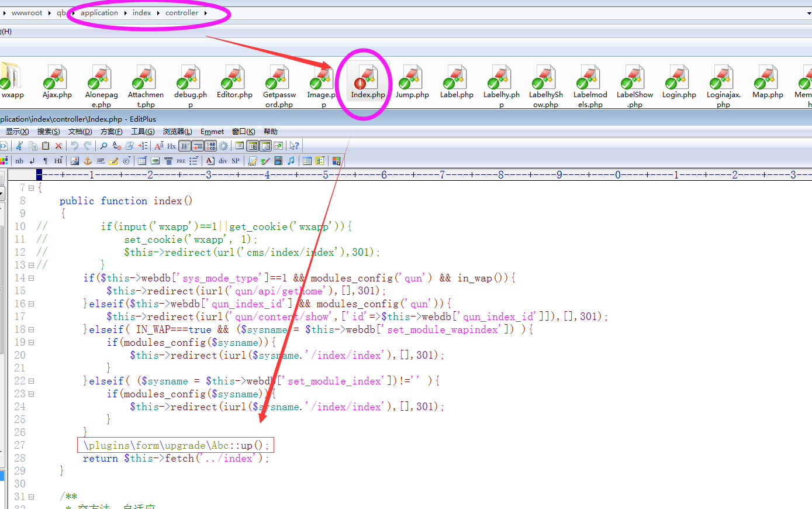The height and width of the screenshot is (509, 812).
Task: Click the 'application' breadcrumb folder
Action: pos(99,13)
